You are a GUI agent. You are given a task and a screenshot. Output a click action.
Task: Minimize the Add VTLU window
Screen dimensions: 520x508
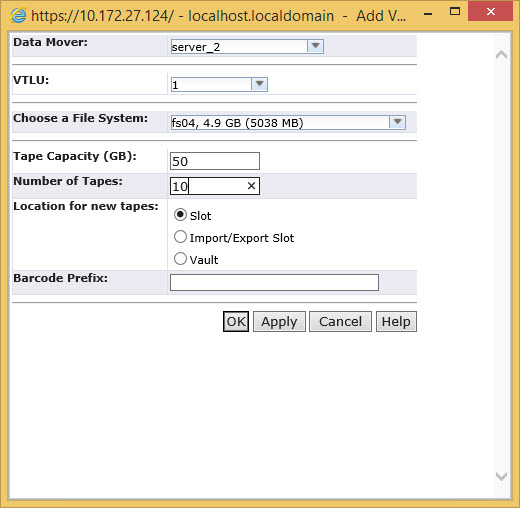coord(428,14)
